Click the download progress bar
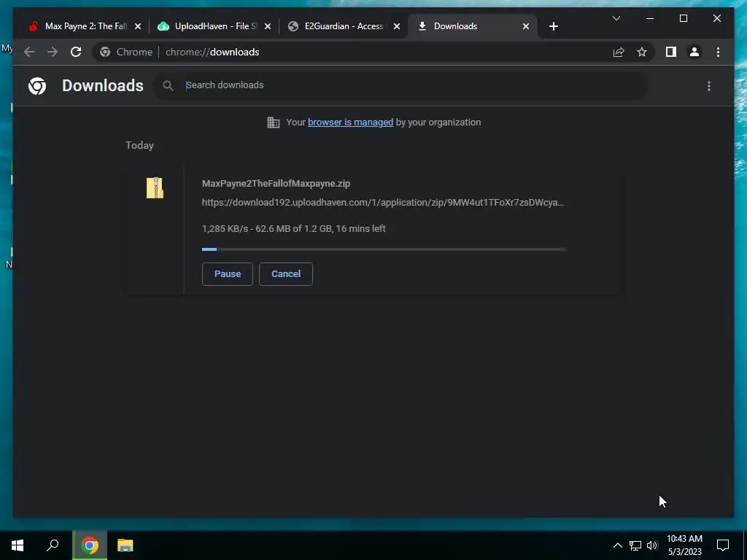Image resolution: width=747 pixels, height=560 pixels. (x=384, y=249)
